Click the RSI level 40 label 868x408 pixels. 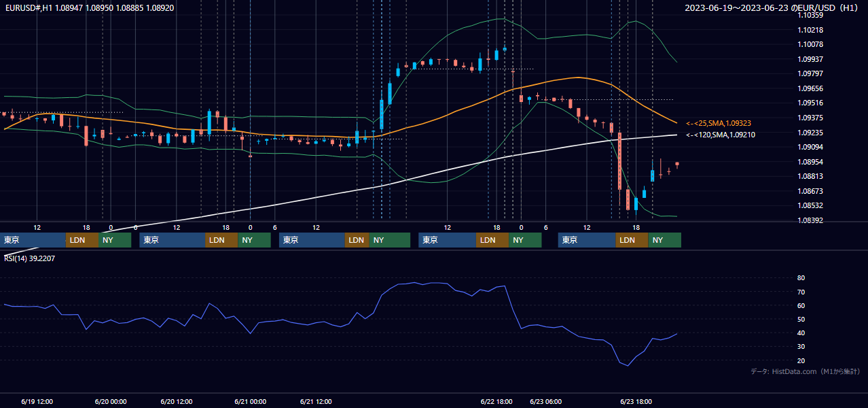pyautogui.click(x=801, y=333)
